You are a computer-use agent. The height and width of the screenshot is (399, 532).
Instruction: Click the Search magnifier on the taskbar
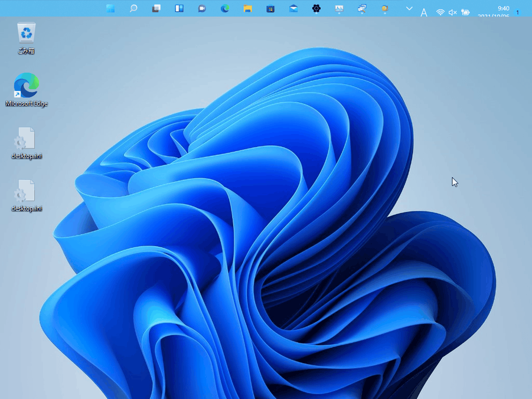133,8
